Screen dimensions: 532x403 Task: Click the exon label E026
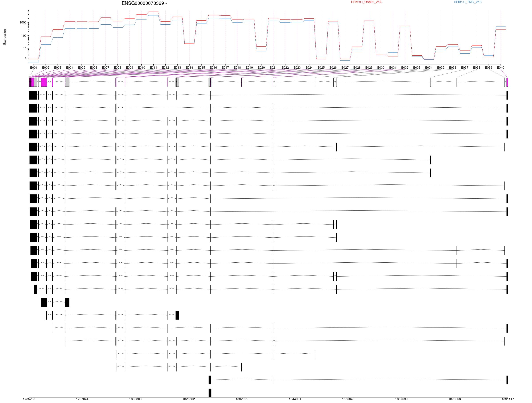pos(333,68)
